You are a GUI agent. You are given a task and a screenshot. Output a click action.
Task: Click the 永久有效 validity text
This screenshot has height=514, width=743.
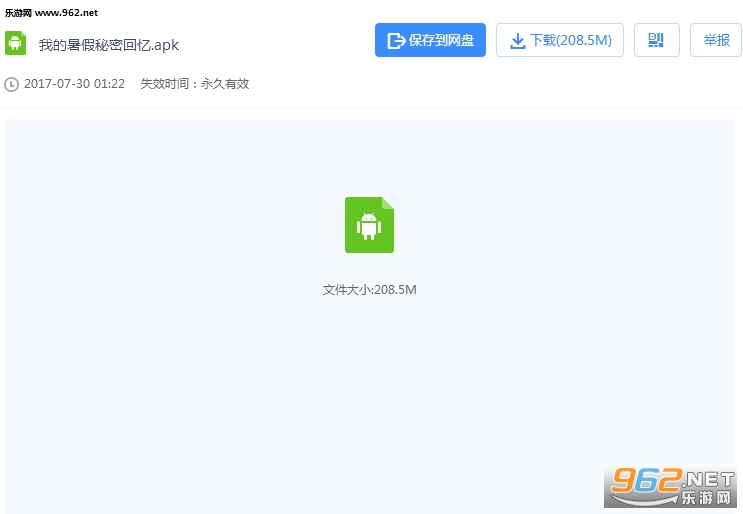pos(225,84)
